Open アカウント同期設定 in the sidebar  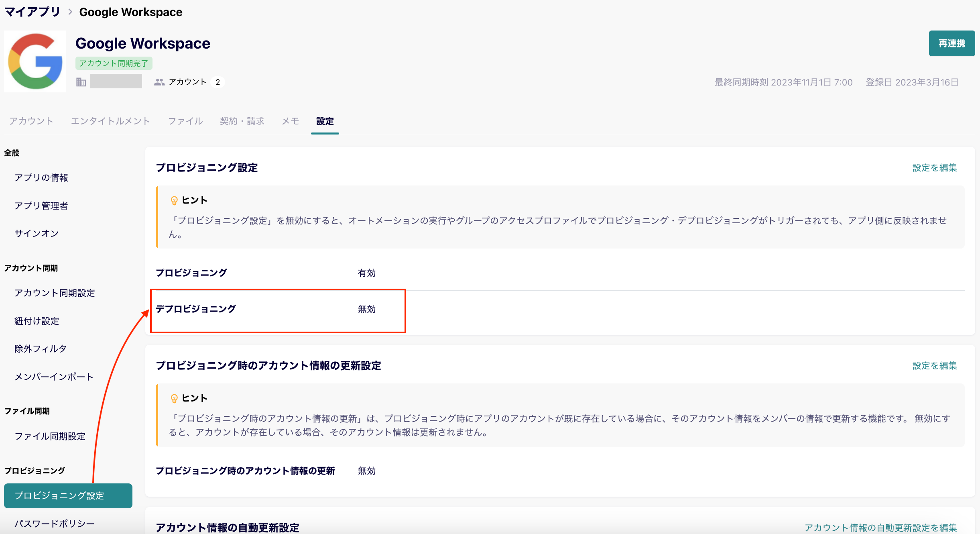click(55, 293)
